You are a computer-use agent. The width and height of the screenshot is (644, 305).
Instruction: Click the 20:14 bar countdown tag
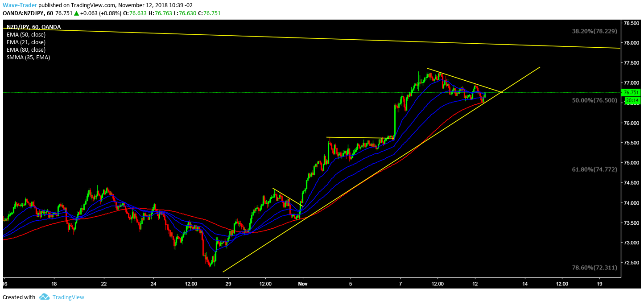(632, 101)
